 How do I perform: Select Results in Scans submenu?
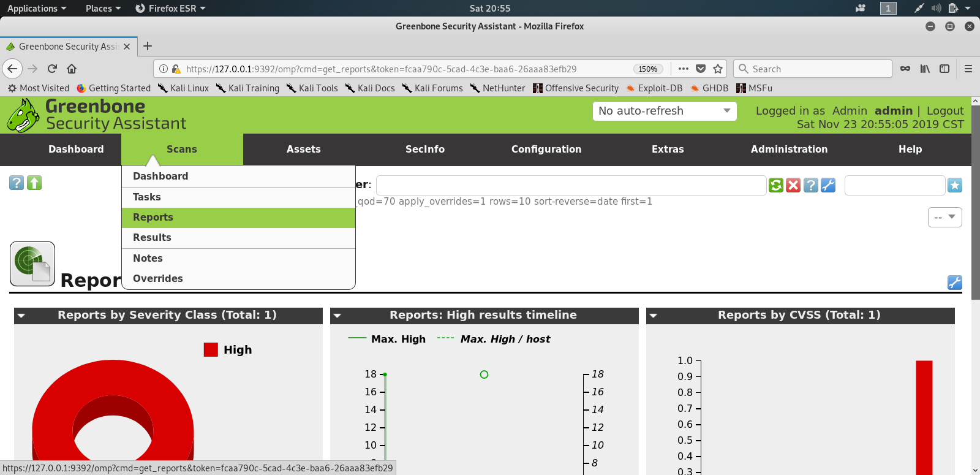click(239, 237)
